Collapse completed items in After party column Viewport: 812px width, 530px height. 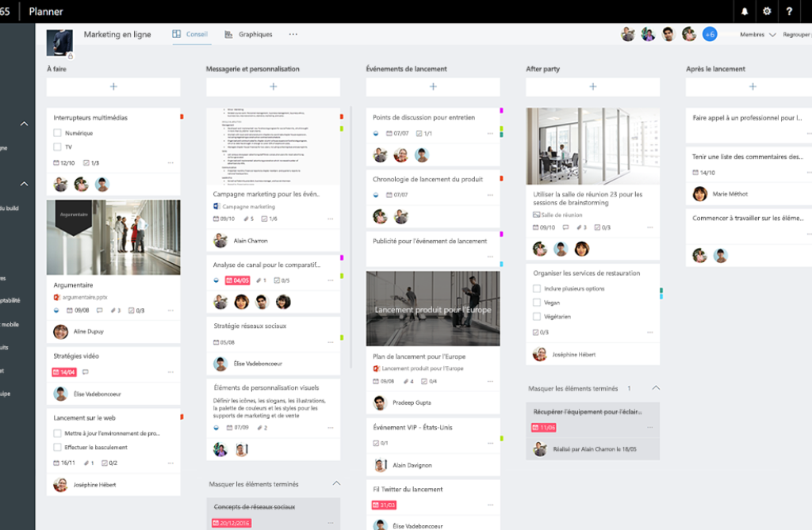(655, 388)
